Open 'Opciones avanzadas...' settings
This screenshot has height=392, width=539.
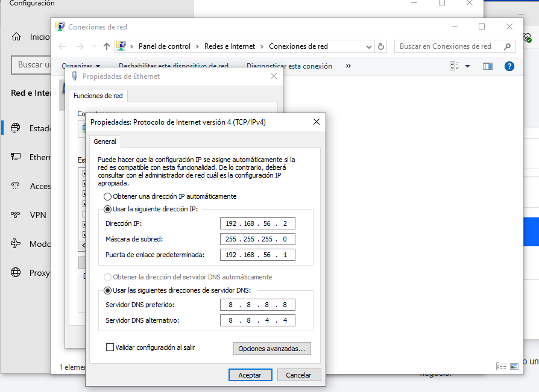tap(272, 349)
